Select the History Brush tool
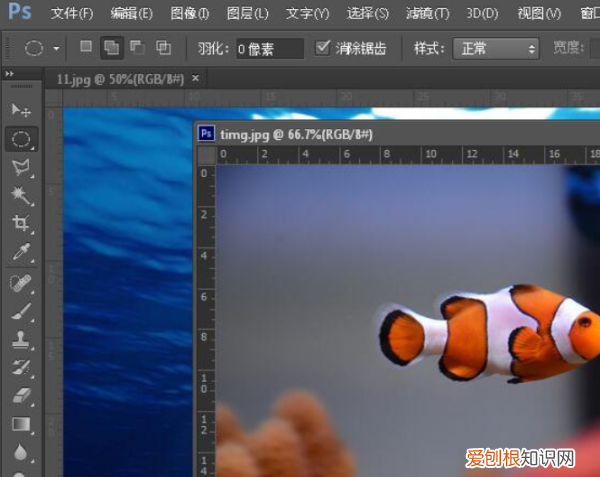Screen dimensions: 600x477 click(x=21, y=368)
